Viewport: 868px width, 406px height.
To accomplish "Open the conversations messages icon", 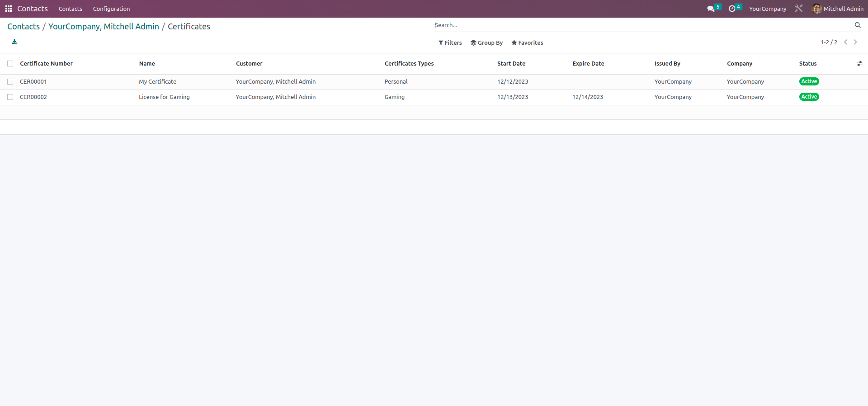I will (x=711, y=9).
